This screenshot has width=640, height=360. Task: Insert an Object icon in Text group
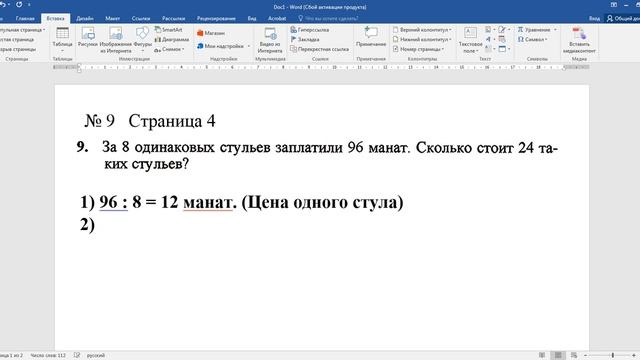tap(503, 49)
